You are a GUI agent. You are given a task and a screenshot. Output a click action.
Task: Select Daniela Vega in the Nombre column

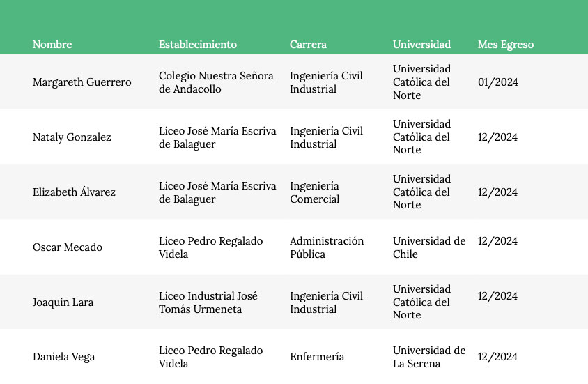[x=63, y=357]
